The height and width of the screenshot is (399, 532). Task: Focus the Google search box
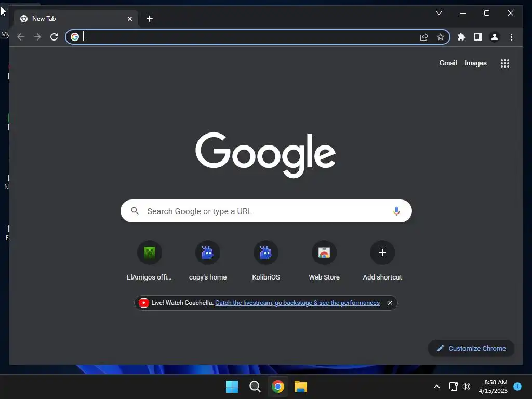coord(266,211)
